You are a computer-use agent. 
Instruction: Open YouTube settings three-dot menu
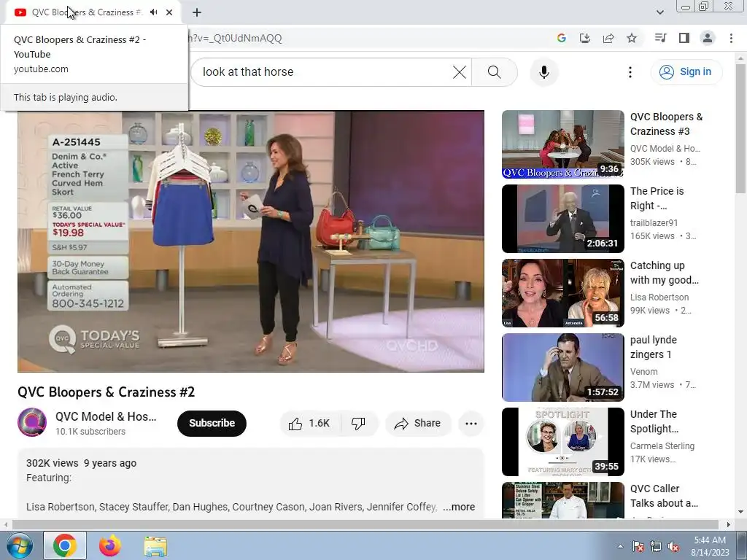click(x=630, y=72)
